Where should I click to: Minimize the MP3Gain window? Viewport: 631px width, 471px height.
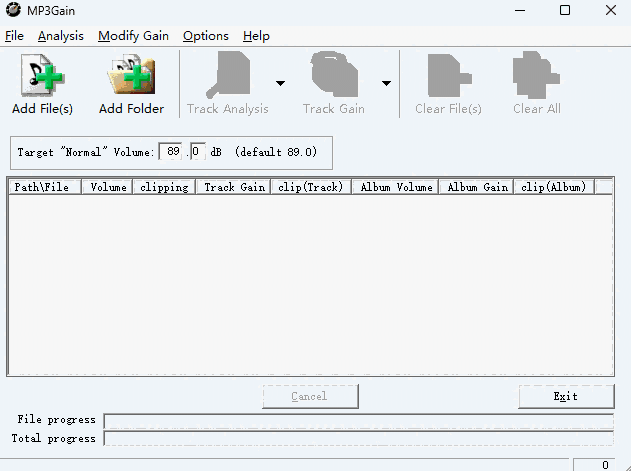pos(520,10)
